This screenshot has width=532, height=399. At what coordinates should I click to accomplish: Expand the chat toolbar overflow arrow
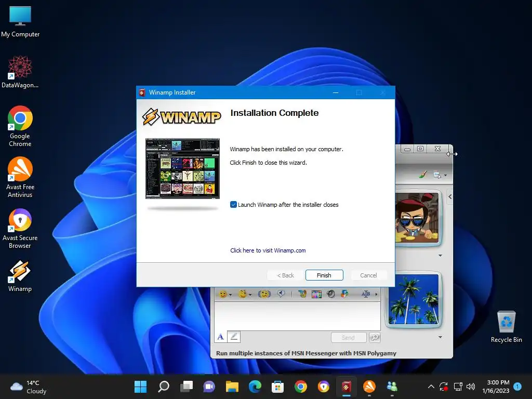[376, 295]
